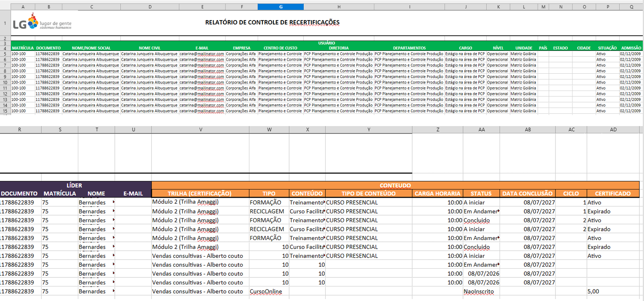Select the CARGA HORARIA heading cell

pos(437,193)
